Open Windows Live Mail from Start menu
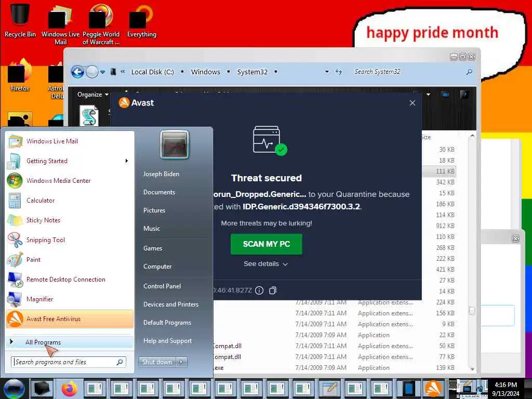The width and height of the screenshot is (532, 399). (x=70, y=141)
